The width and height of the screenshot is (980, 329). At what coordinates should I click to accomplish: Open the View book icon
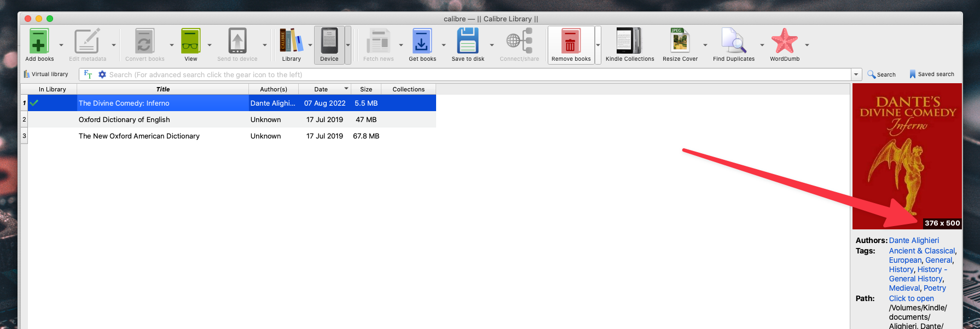coord(191,41)
